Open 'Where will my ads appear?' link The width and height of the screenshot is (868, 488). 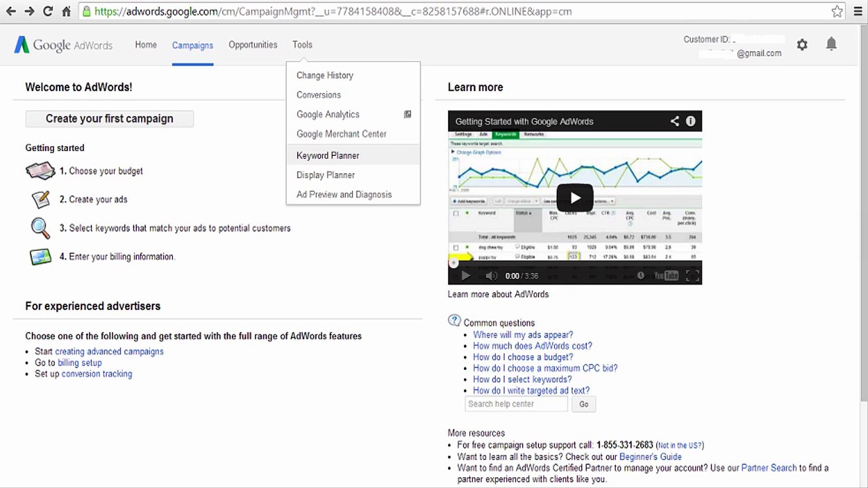point(523,335)
